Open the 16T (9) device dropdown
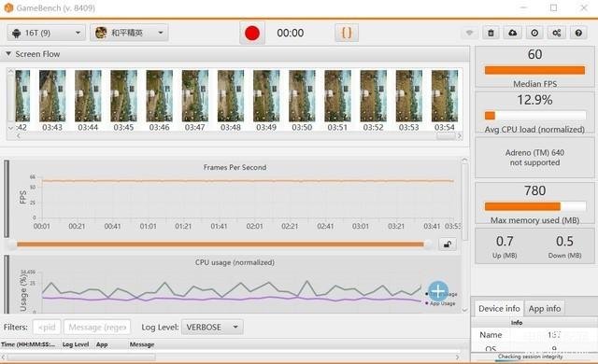This screenshot has height=364, width=598. [x=46, y=33]
